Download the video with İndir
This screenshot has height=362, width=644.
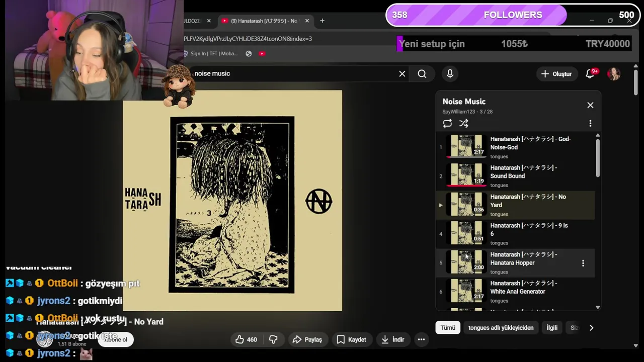click(392, 339)
